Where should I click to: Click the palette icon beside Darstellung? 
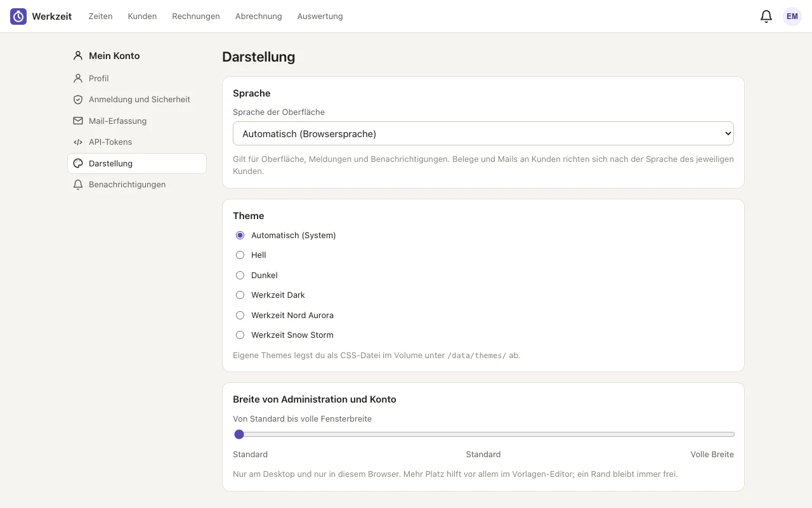[x=78, y=163]
